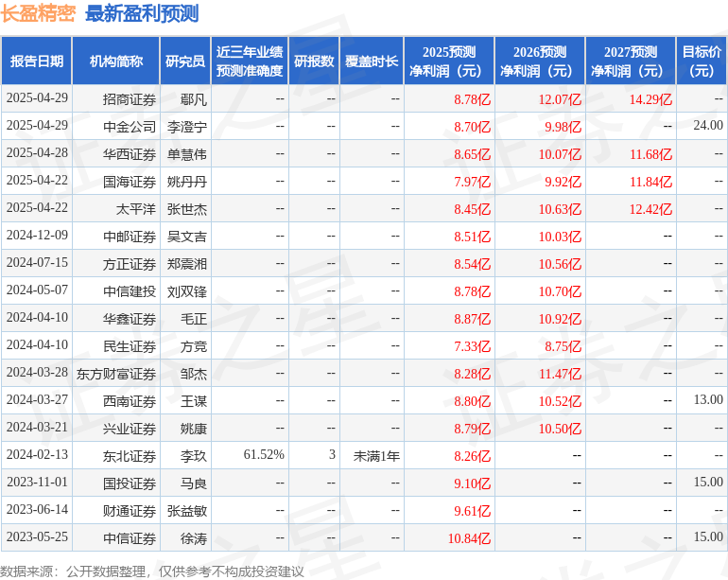Click researcher name 吴文吉

(x=187, y=237)
